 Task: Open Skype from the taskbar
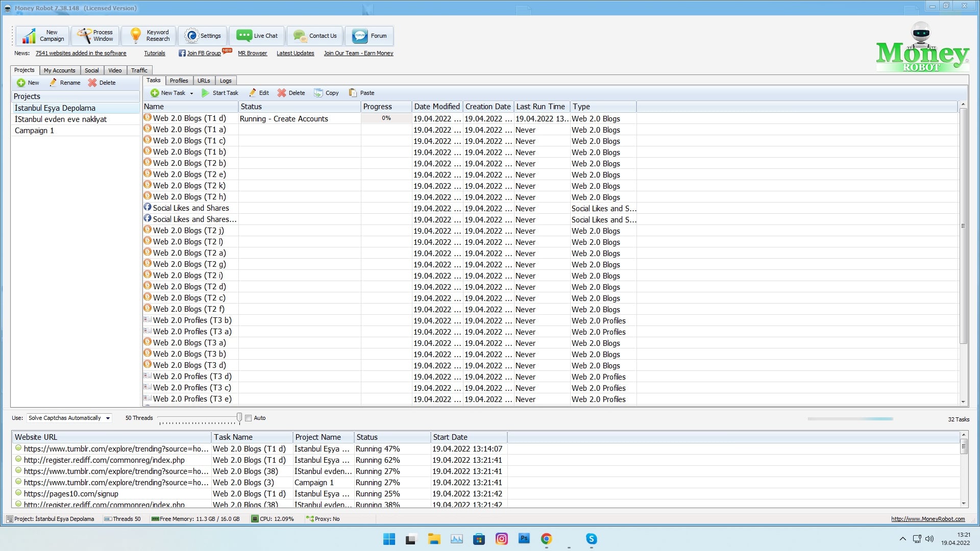(x=592, y=539)
